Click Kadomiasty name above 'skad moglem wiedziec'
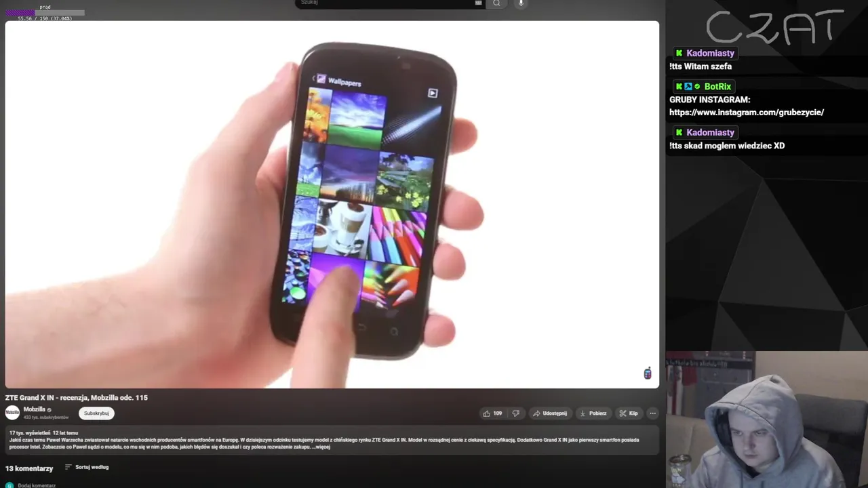This screenshot has height=488, width=868. coord(710,132)
